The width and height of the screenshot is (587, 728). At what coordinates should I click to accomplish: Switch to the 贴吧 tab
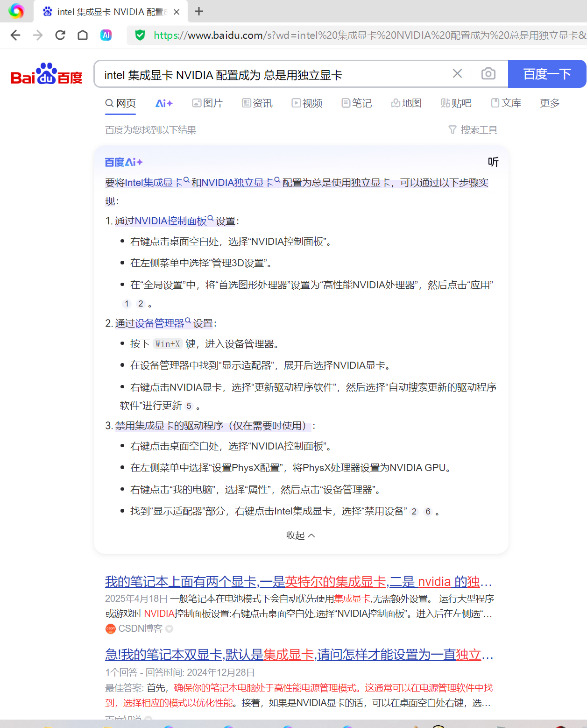456,103
